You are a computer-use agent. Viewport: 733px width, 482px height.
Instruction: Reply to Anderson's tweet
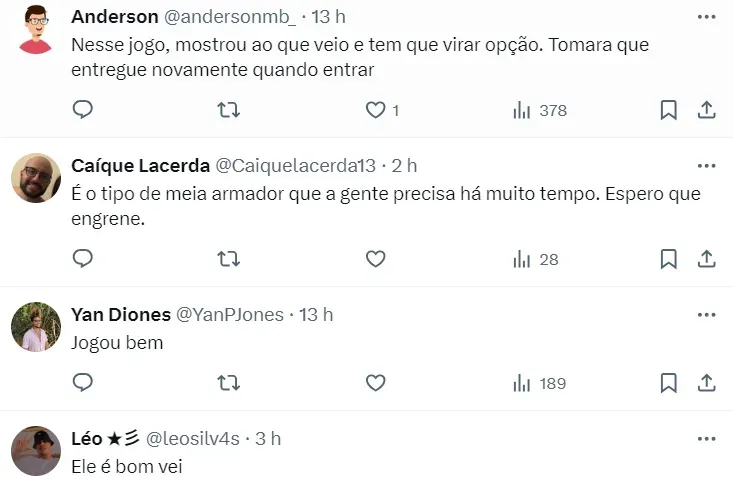83,110
